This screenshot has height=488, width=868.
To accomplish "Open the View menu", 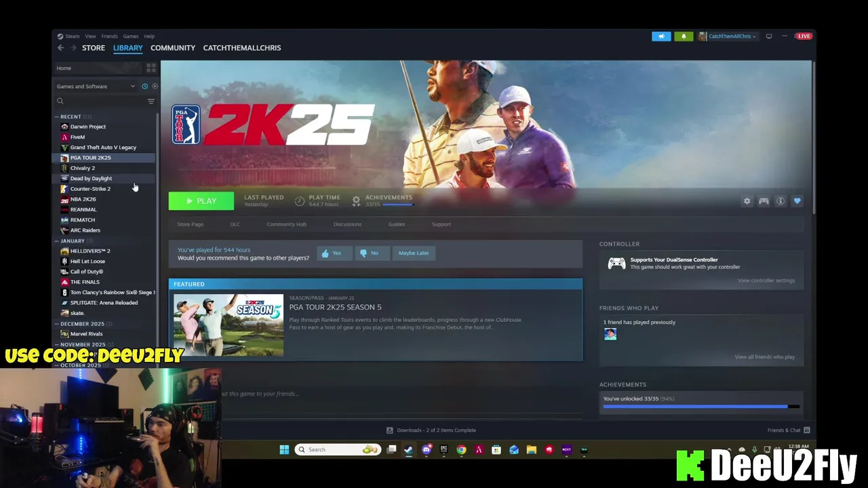I will (90, 36).
